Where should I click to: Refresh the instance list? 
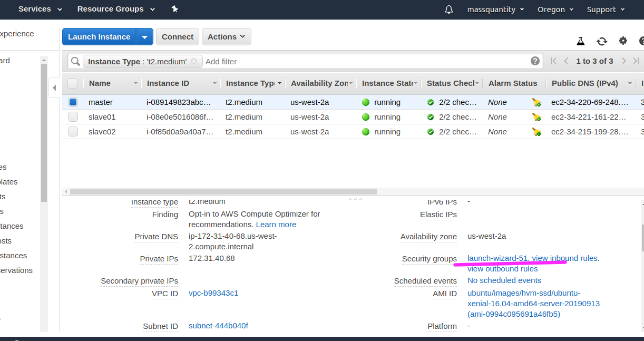[x=602, y=41]
